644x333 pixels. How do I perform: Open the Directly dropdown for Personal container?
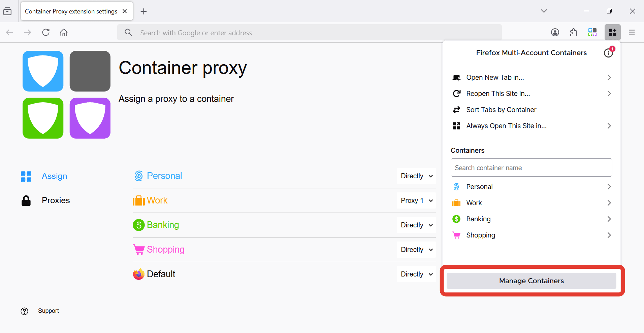coord(416,176)
